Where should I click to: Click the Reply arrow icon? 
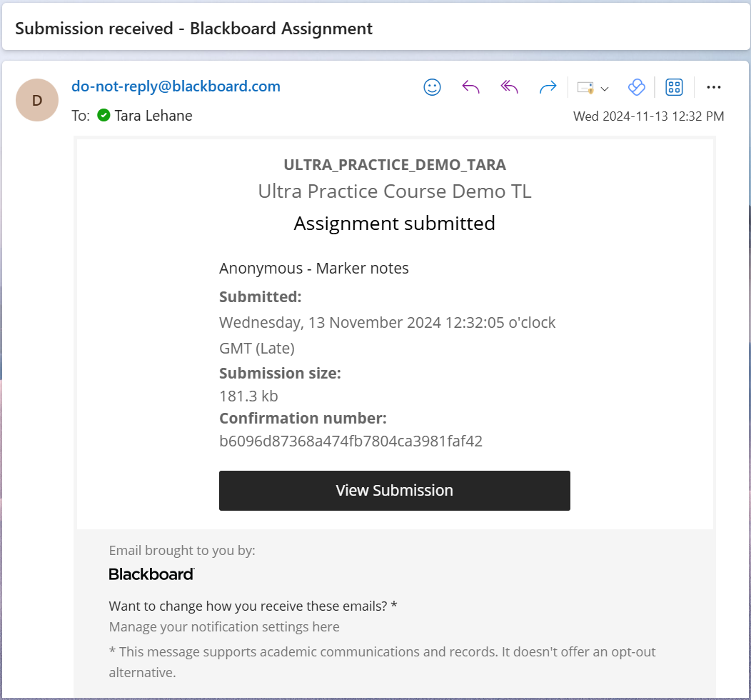click(x=470, y=87)
